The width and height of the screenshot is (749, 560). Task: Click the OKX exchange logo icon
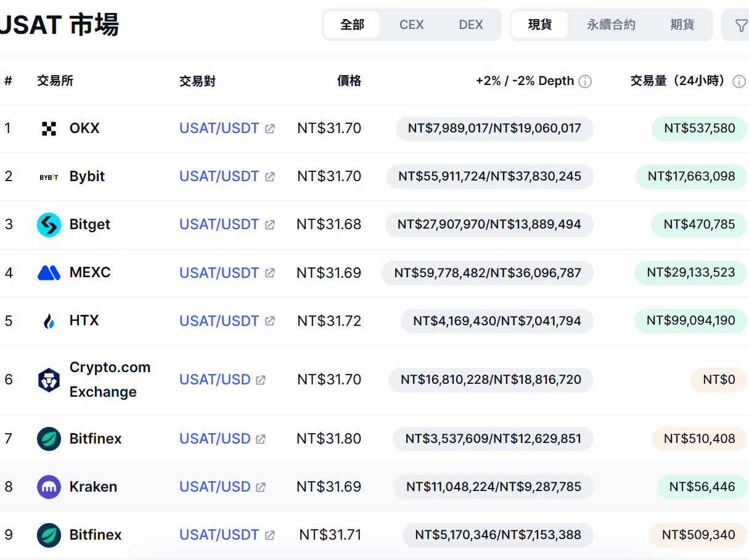click(49, 128)
